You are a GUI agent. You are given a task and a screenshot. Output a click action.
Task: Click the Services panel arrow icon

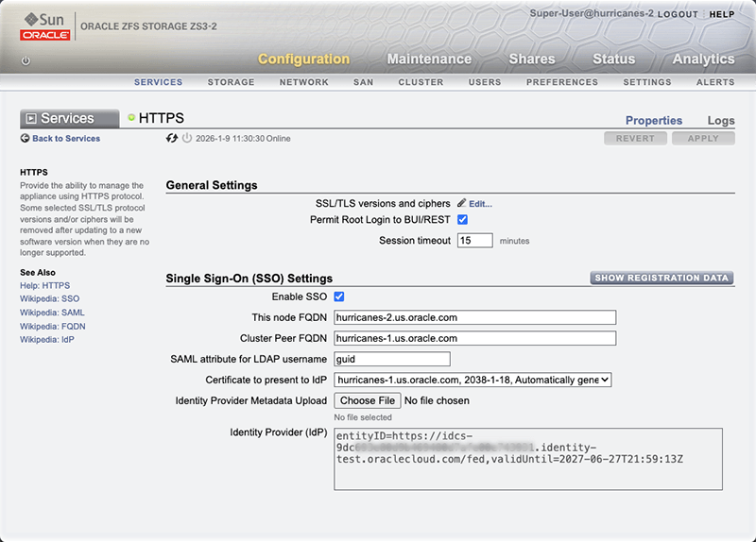[x=31, y=119]
